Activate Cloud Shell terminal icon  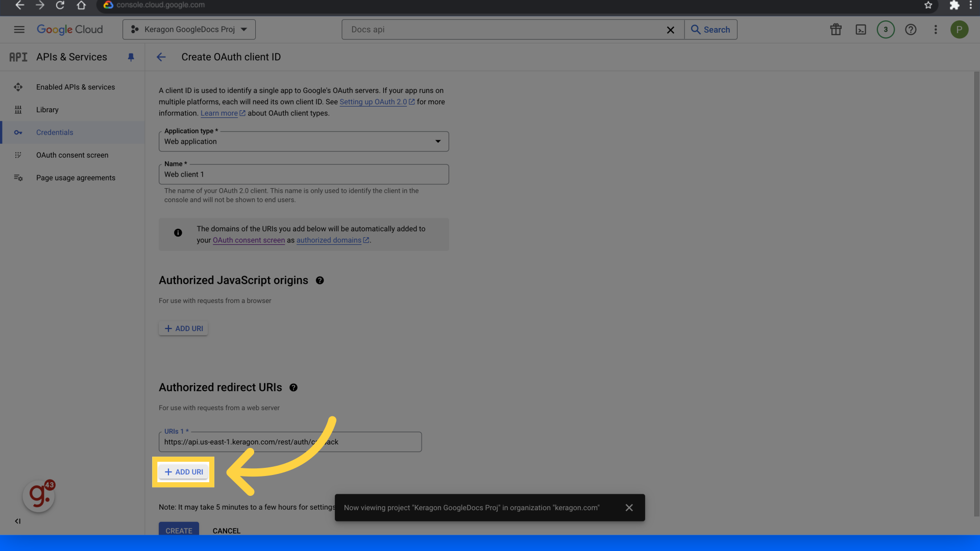tap(861, 30)
